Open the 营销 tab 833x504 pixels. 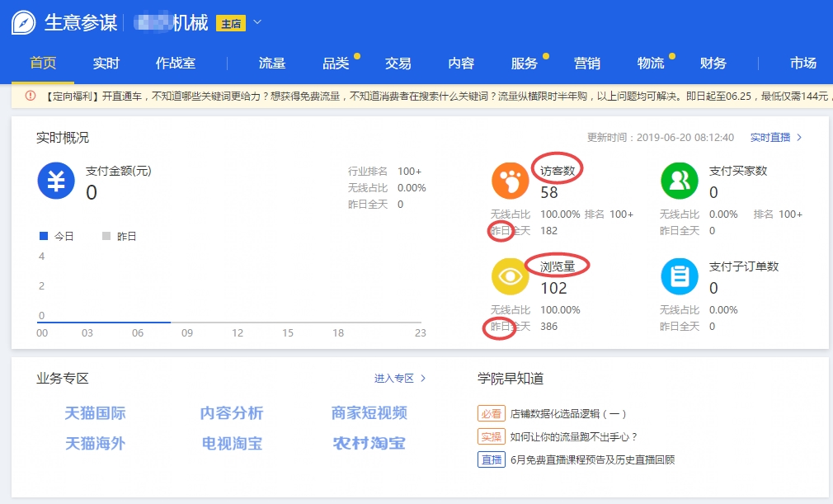587,64
